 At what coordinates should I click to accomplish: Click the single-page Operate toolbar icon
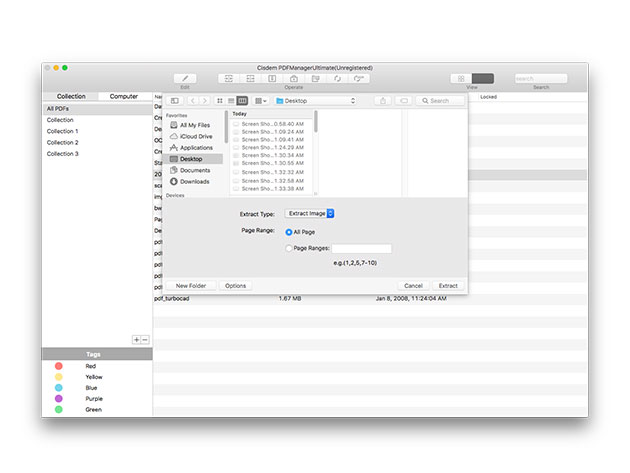[x=272, y=78]
